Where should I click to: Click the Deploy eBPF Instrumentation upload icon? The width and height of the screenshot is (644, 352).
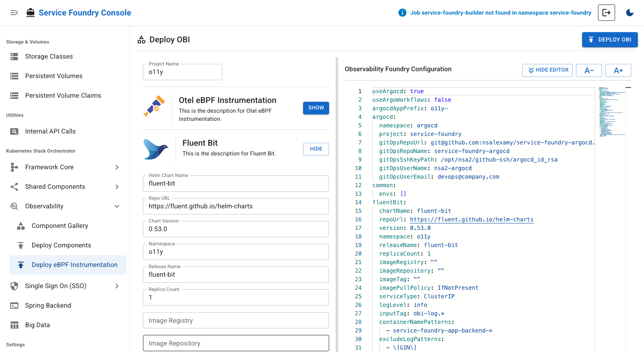tap(21, 265)
